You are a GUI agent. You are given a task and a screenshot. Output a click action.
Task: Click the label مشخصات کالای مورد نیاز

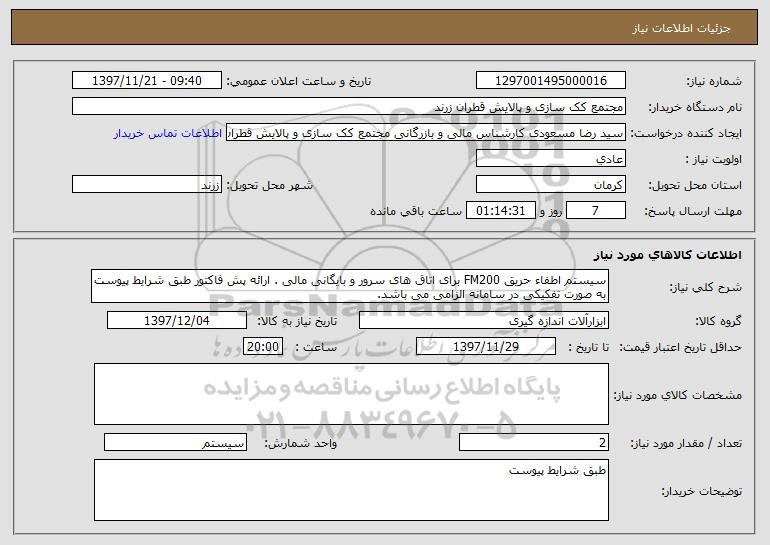[x=678, y=395]
